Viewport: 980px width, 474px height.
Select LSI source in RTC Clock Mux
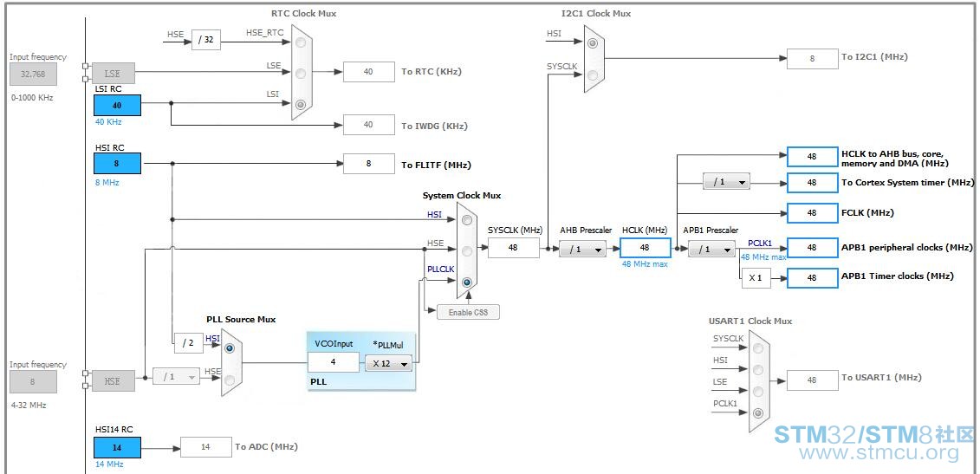coord(301,105)
